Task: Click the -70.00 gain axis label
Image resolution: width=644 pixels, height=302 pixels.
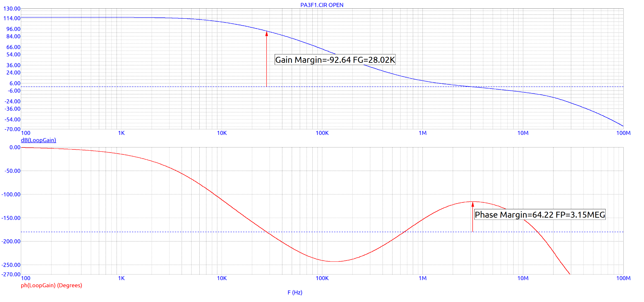Action: (x=12, y=129)
